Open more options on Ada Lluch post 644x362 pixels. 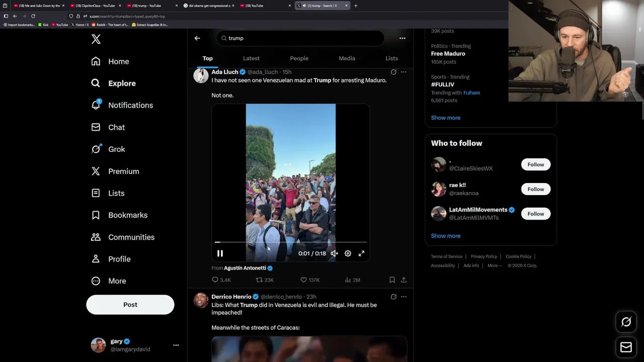pos(404,72)
